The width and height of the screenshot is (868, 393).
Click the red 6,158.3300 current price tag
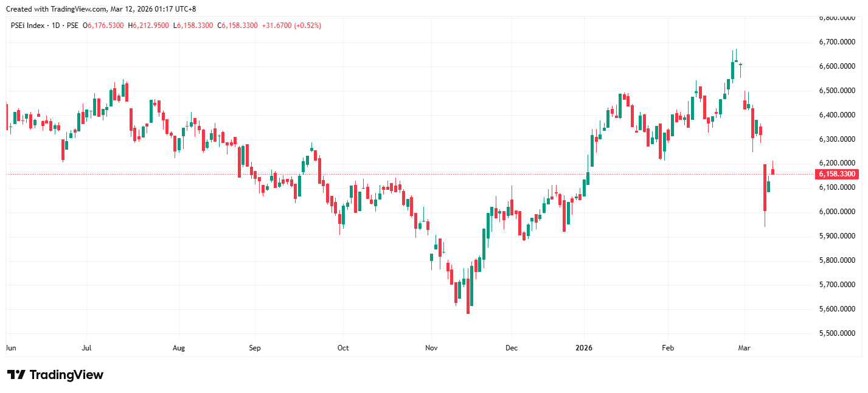[x=837, y=175]
